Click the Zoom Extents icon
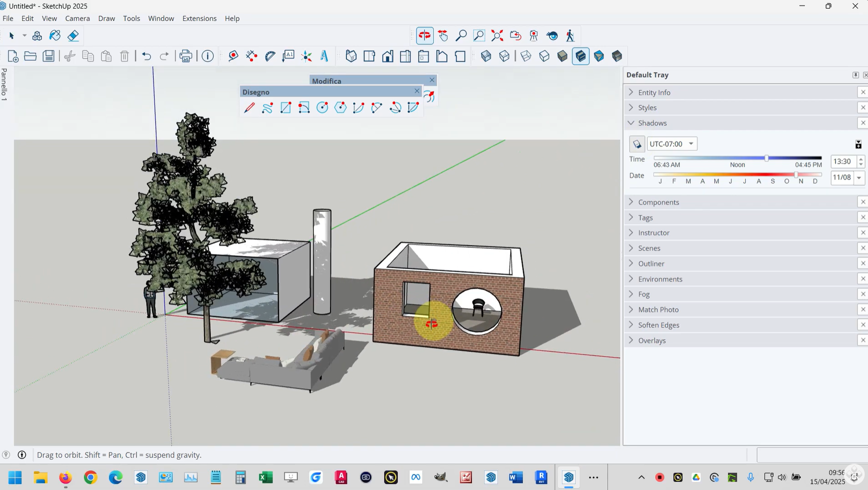Viewport: 868px width, 490px height. pos(497,36)
